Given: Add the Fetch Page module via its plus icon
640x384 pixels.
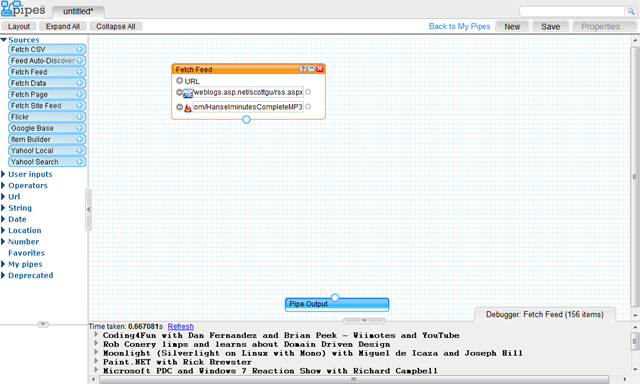Looking at the screenshot, I should (x=80, y=94).
